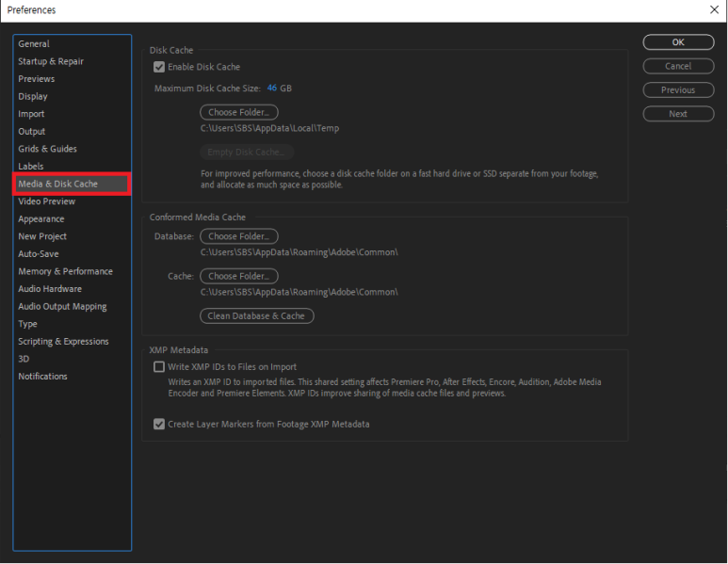Go to the Previous preferences page
Image resolution: width=728 pixels, height=564 pixels.
tap(678, 90)
